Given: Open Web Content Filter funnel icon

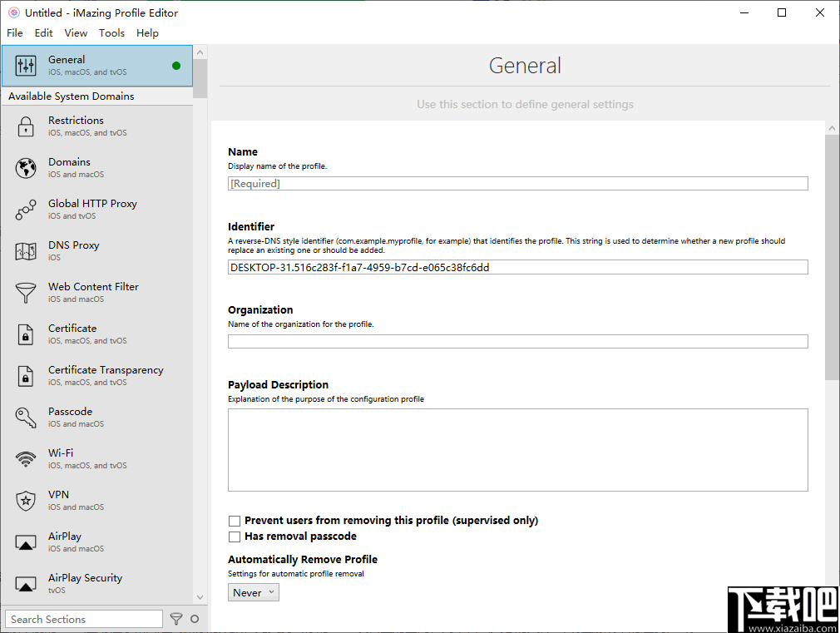Looking at the screenshot, I should coord(26,293).
